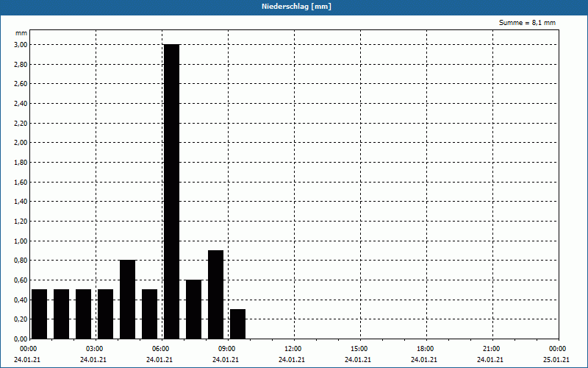
Task: Click the 03:00 time label on x-axis
Action: point(95,349)
